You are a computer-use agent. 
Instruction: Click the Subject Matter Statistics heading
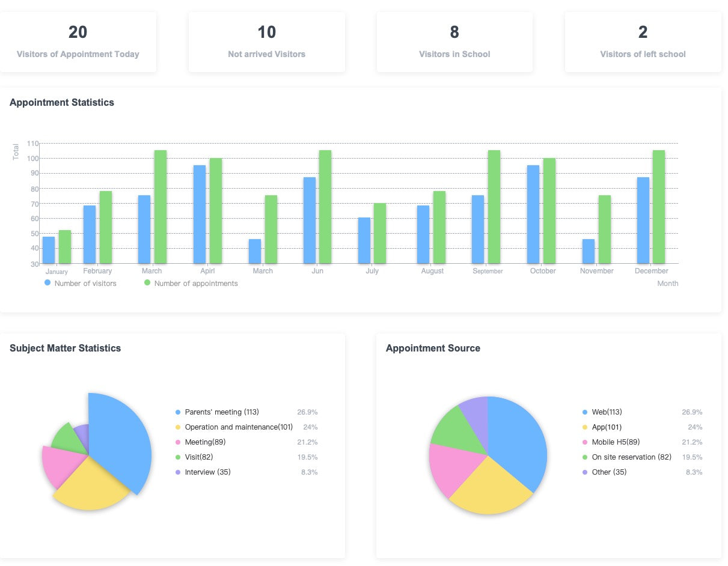click(x=65, y=348)
